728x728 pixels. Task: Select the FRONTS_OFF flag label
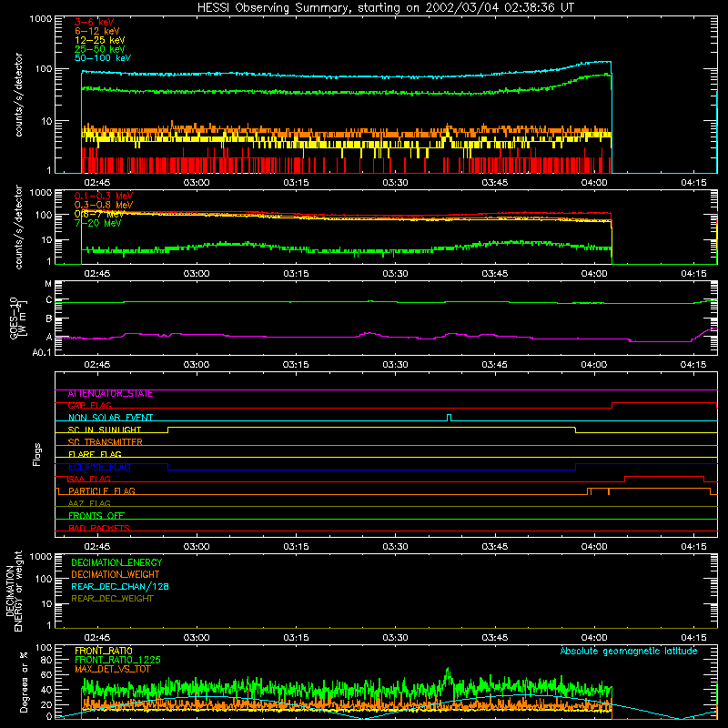tap(96, 516)
